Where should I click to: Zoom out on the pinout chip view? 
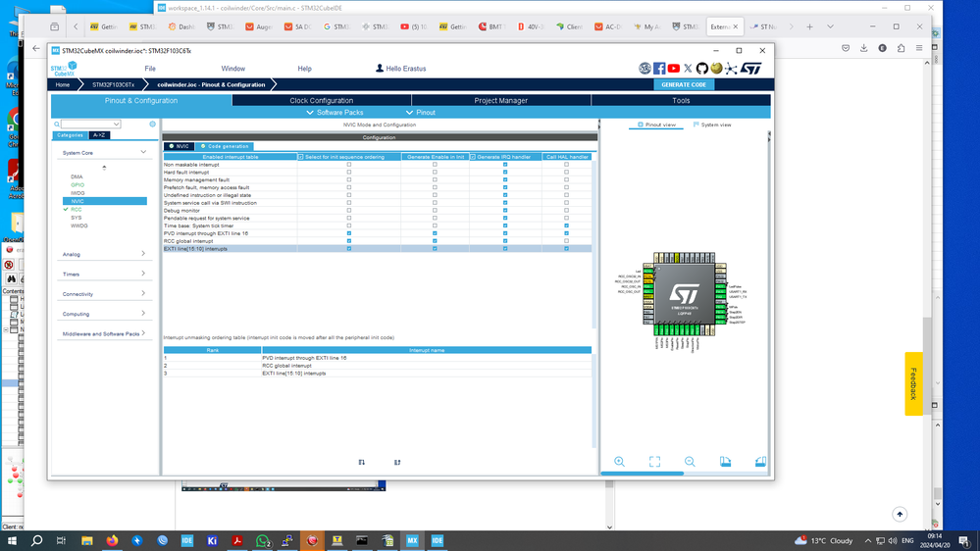tap(690, 462)
